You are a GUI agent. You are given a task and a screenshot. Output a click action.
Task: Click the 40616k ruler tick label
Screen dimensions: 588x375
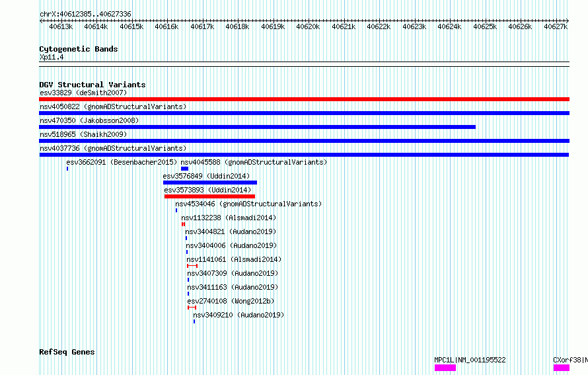point(166,26)
